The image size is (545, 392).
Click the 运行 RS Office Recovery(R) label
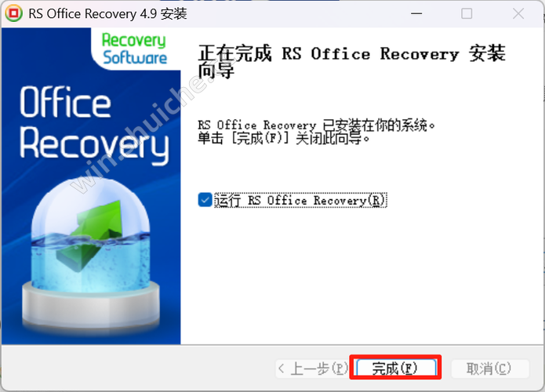pos(300,200)
